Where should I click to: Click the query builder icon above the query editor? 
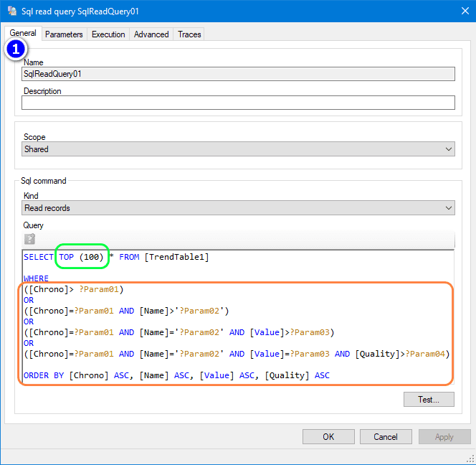point(29,239)
